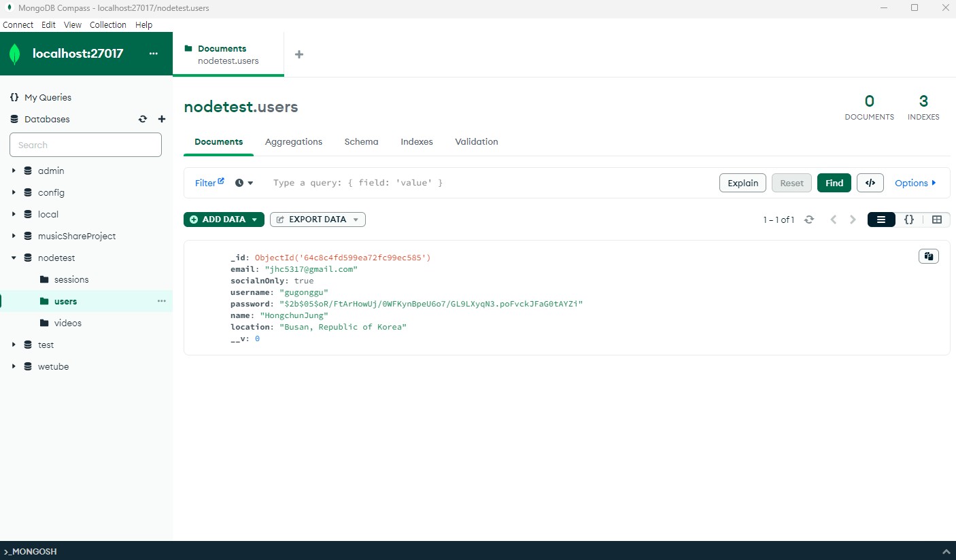Viewport: 956px width, 560px height.
Task: Go to the next page of documents
Action: click(853, 220)
